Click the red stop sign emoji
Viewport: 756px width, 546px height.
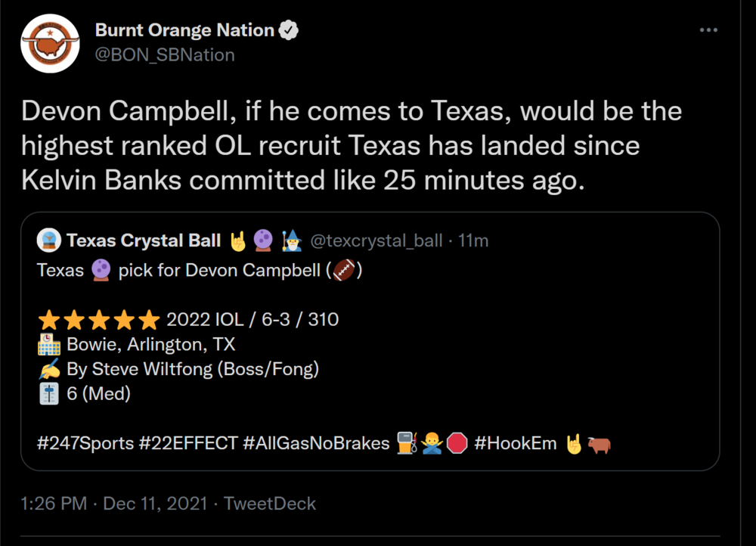457,443
